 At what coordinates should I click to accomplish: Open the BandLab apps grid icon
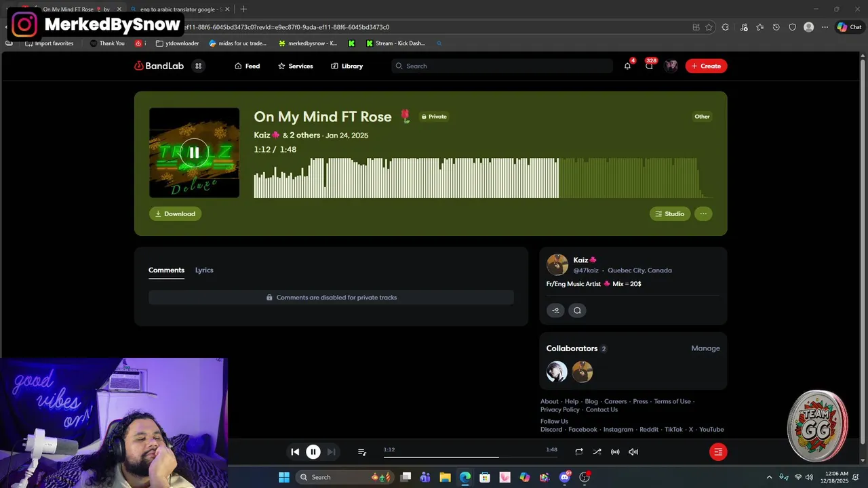coord(199,66)
